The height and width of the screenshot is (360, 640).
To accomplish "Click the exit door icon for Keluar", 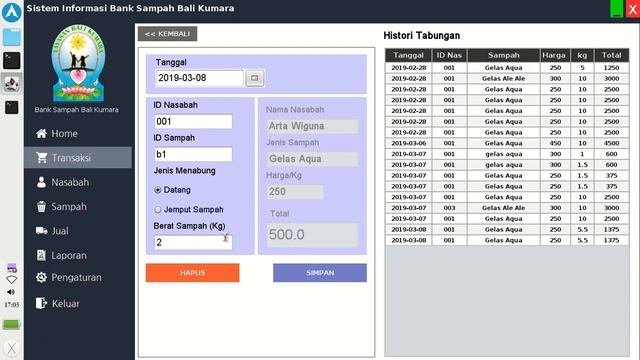I will (x=41, y=303).
